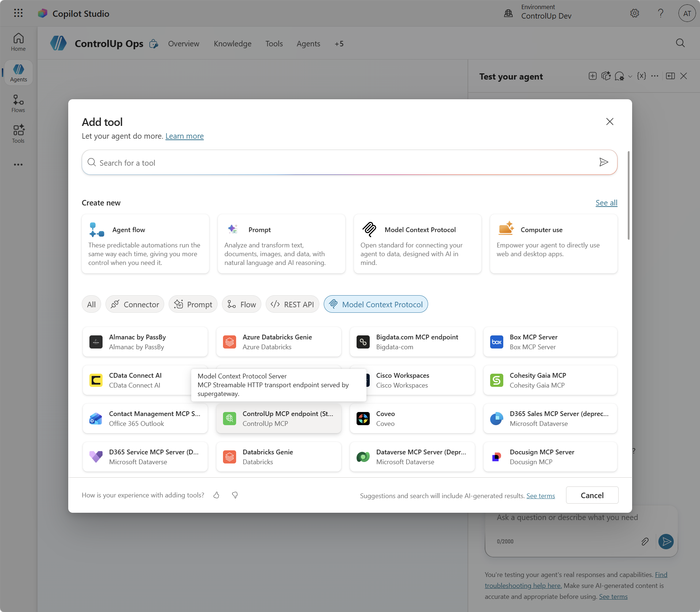
Task: Go to Home in the sidebar
Action: (x=18, y=42)
